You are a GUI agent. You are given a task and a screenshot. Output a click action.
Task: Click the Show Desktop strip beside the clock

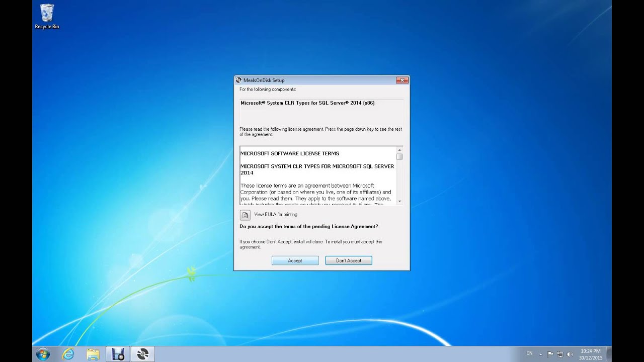pos(609,354)
